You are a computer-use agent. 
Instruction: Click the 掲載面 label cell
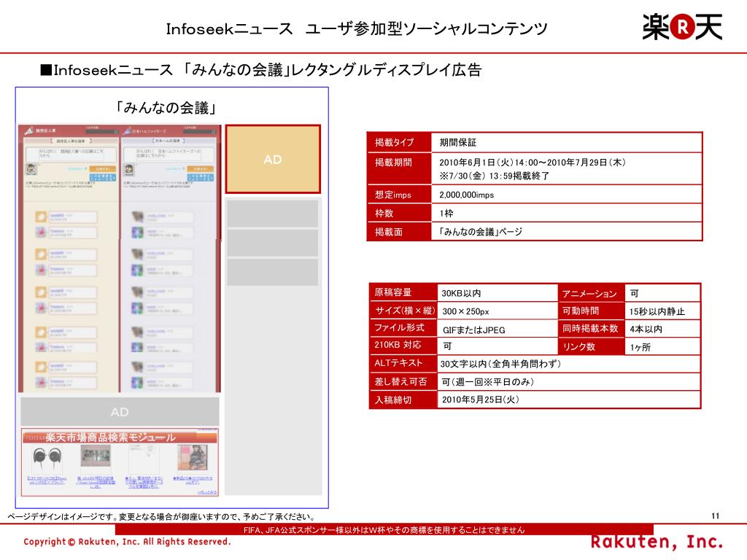pyautogui.click(x=399, y=231)
